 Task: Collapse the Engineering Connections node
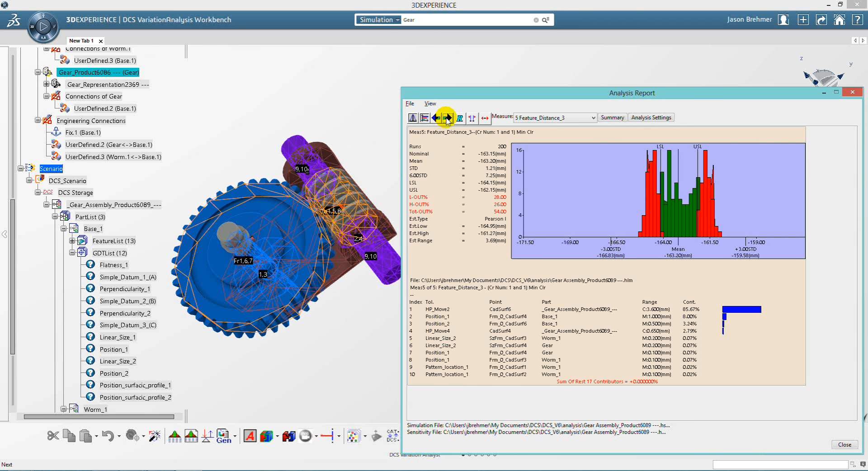click(38, 121)
